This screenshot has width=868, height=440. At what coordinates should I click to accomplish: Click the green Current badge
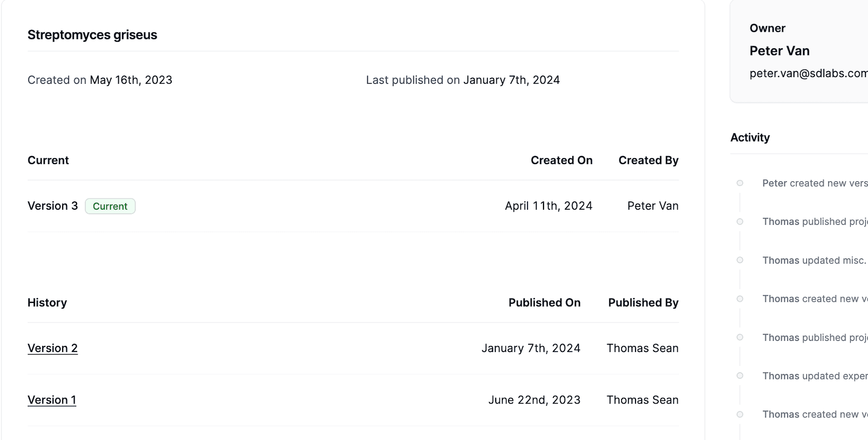[x=110, y=206]
